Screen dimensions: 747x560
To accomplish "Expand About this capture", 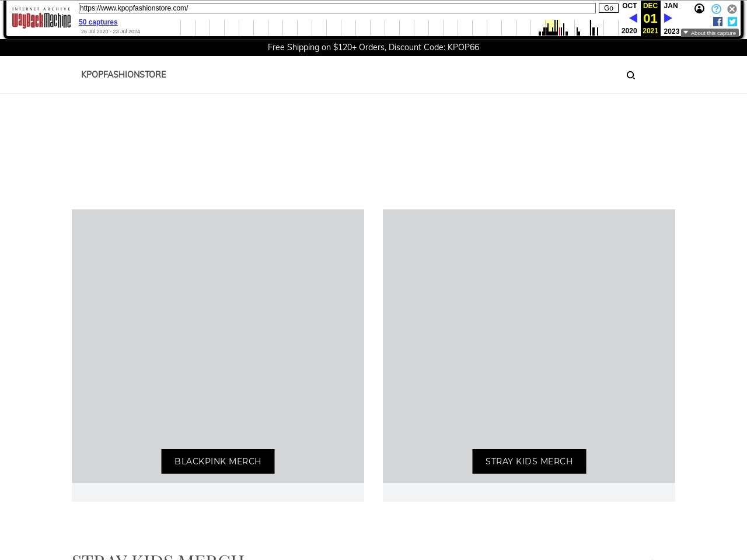I will coord(710,33).
